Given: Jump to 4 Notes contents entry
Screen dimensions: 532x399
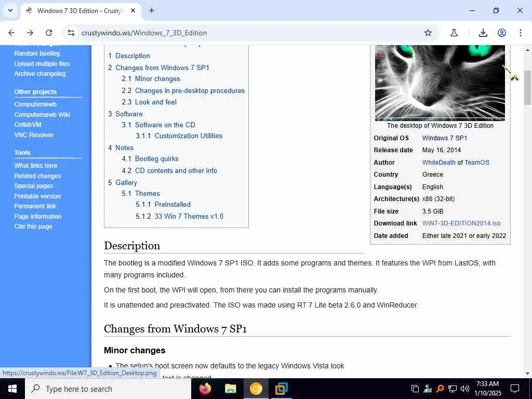Looking at the screenshot, I should [121, 148].
